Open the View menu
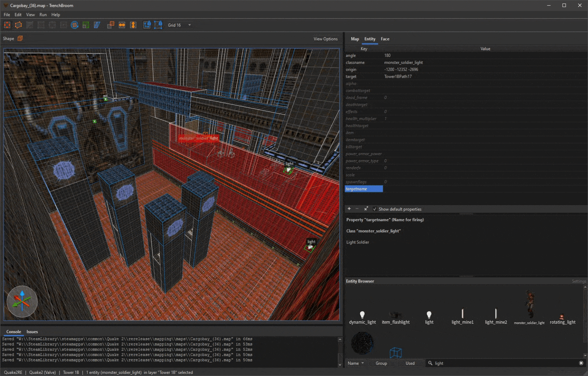The height and width of the screenshot is (376, 588). [30, 15]
